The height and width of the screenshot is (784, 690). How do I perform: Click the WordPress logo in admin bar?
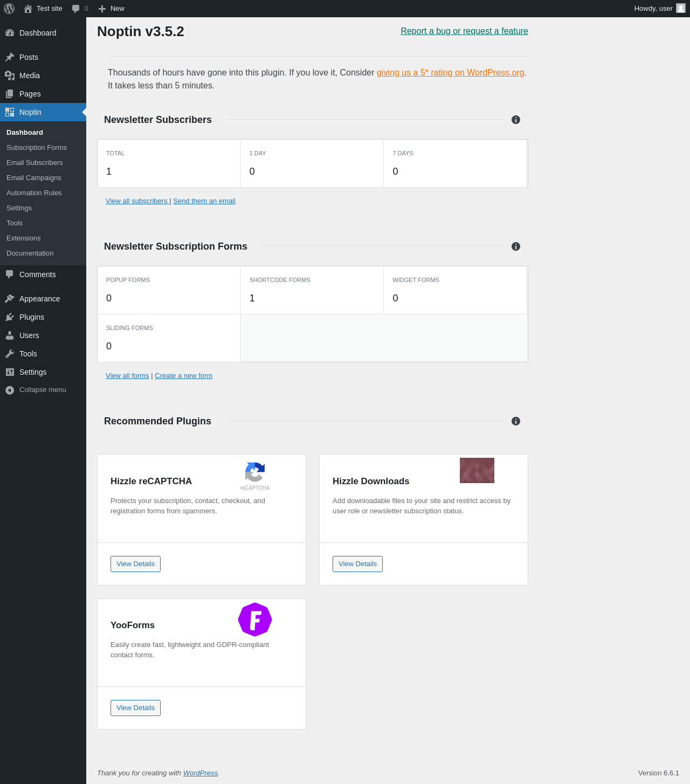(x=9, y=9)
